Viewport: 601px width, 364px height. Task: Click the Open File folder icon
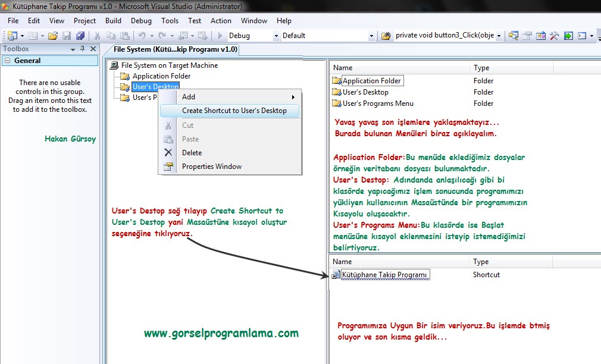53,36
